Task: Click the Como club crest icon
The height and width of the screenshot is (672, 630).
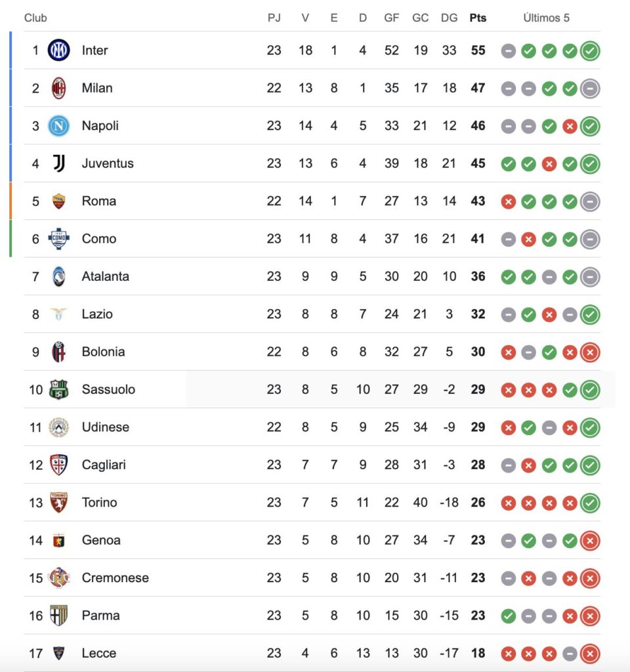Action: click(59, 239)
